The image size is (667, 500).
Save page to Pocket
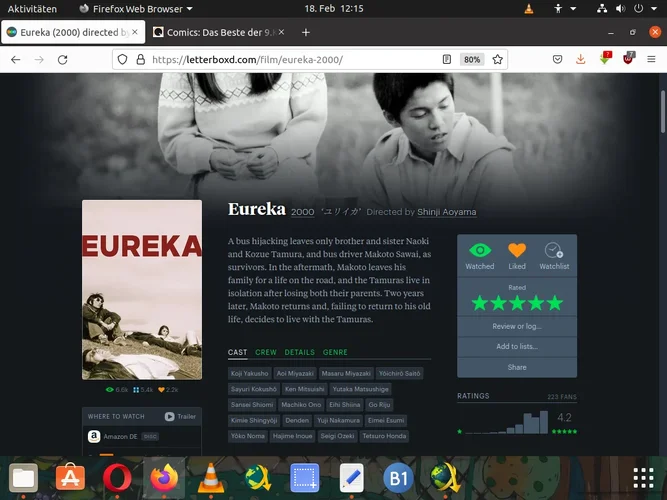click(x=557, y=60)
